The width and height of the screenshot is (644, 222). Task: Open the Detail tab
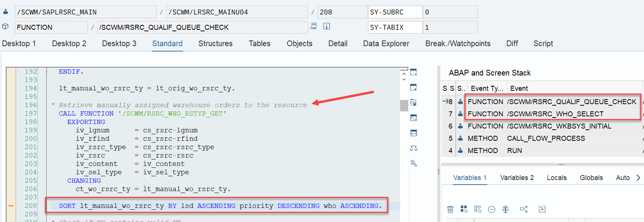tap(338, 43)
